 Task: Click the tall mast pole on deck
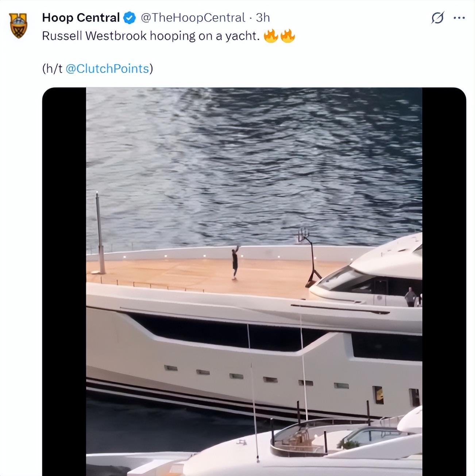[99, 233]
